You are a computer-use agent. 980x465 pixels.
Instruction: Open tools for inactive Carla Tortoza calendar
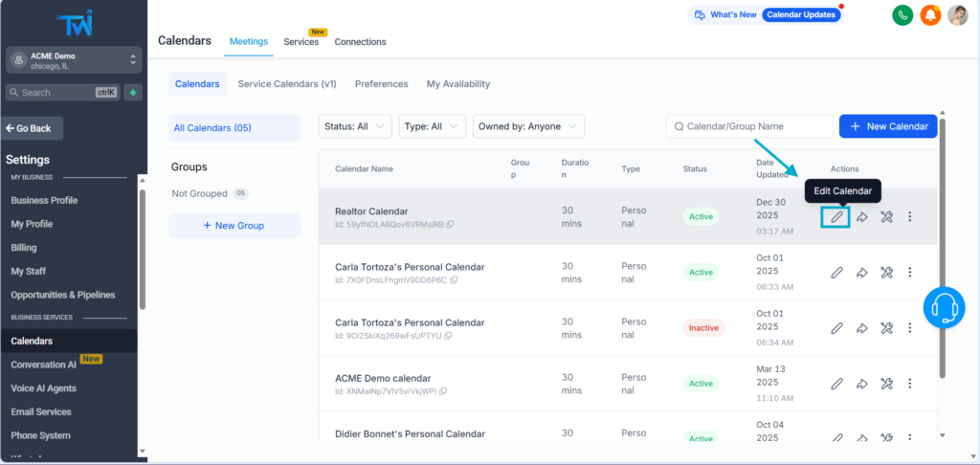pyautogui.click(x=886, y=328)
